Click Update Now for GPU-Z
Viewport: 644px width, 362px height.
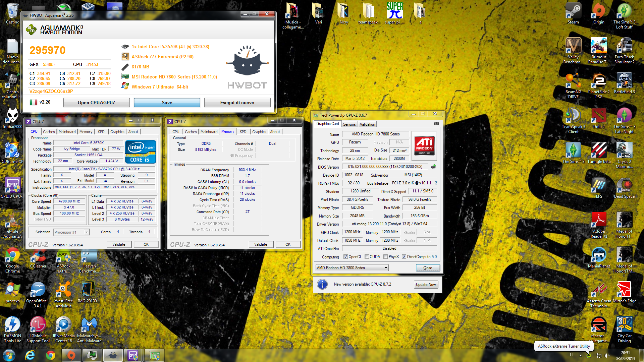point(426,285)
